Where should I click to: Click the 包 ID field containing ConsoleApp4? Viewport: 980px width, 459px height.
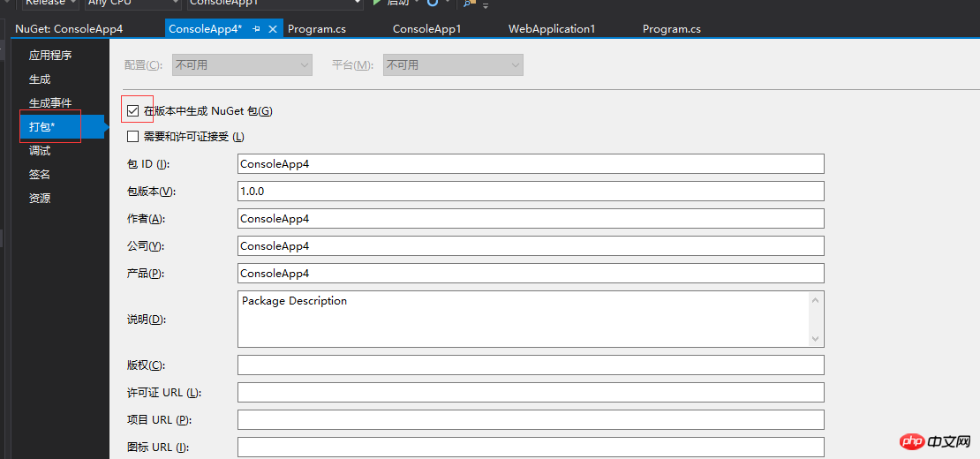(x=531, y=163)
